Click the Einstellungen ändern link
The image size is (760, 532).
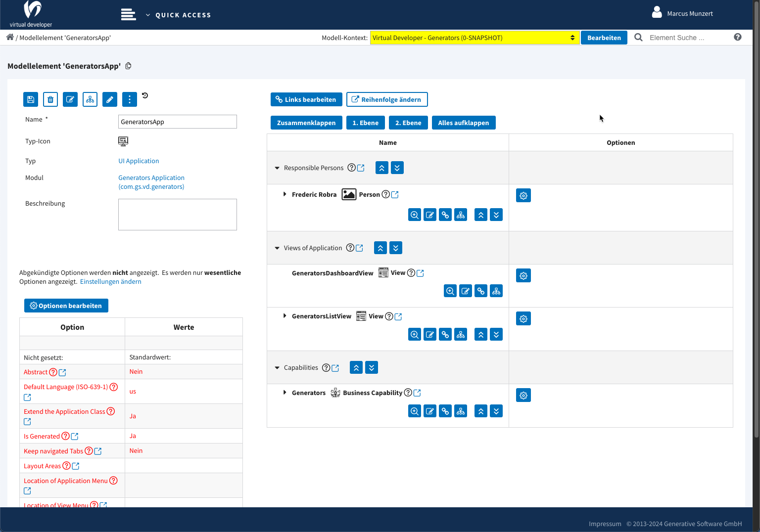(x=111, y=281)
